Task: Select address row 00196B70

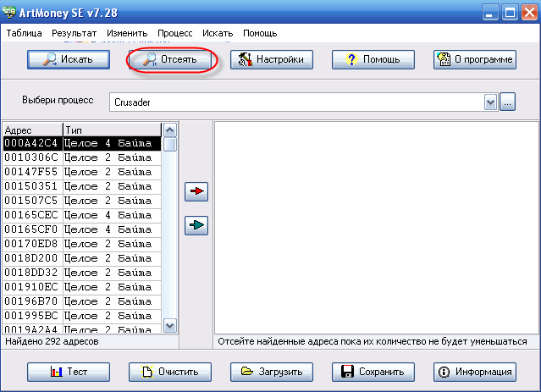Action: [82, 301]
